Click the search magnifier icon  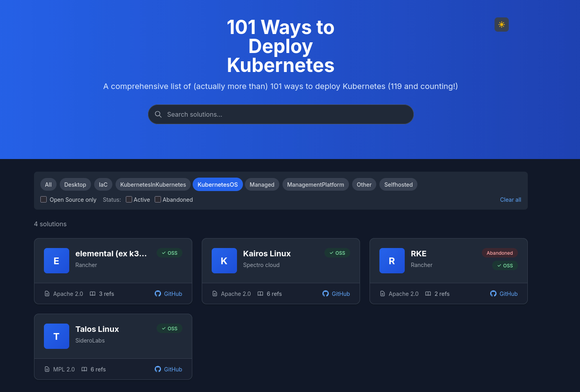[x=158, y=114]
